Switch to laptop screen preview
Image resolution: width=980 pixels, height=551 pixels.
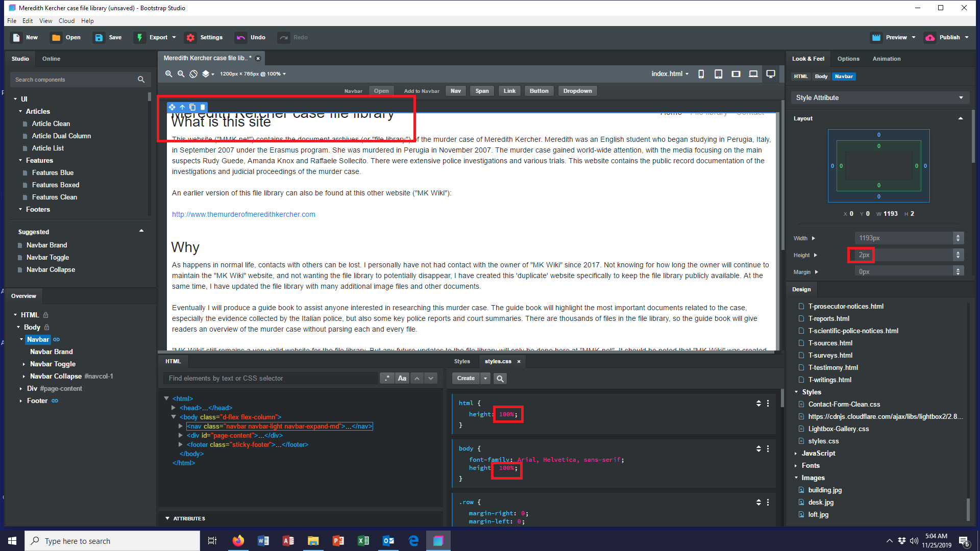pyautogui.click(x=753, y=74)
